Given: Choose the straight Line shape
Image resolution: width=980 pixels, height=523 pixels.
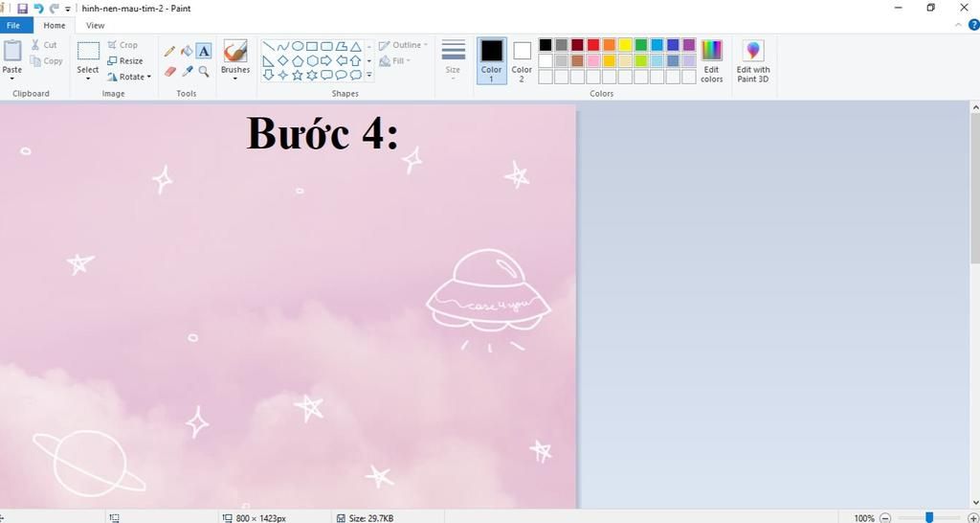Looking at the screenshot, I should [x=268, y=46].
